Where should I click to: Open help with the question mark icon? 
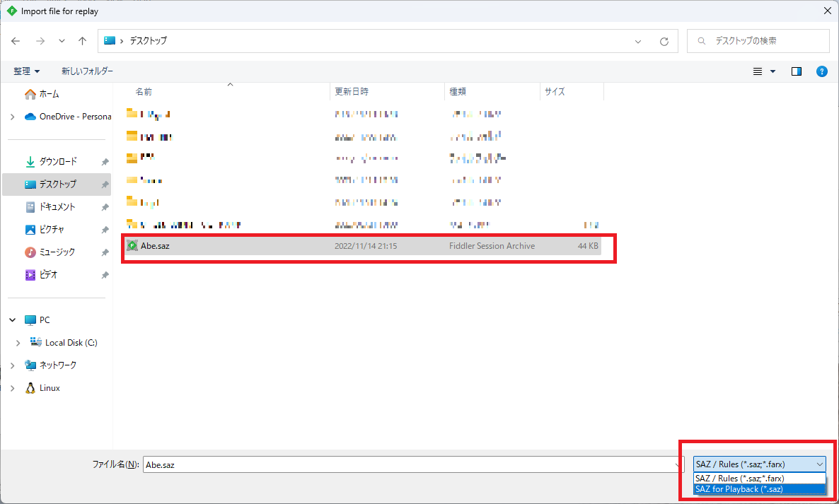pyautogui.click(x=822, y=71)
